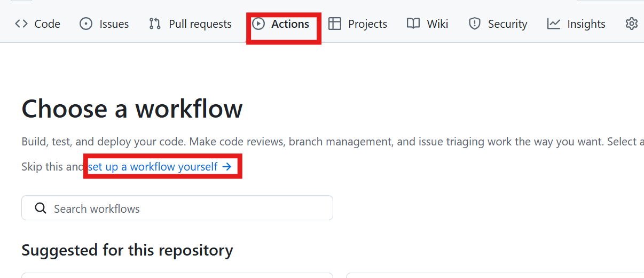Click the Issues circle-dot icon
644x278 pixels.
click(86, 24)
